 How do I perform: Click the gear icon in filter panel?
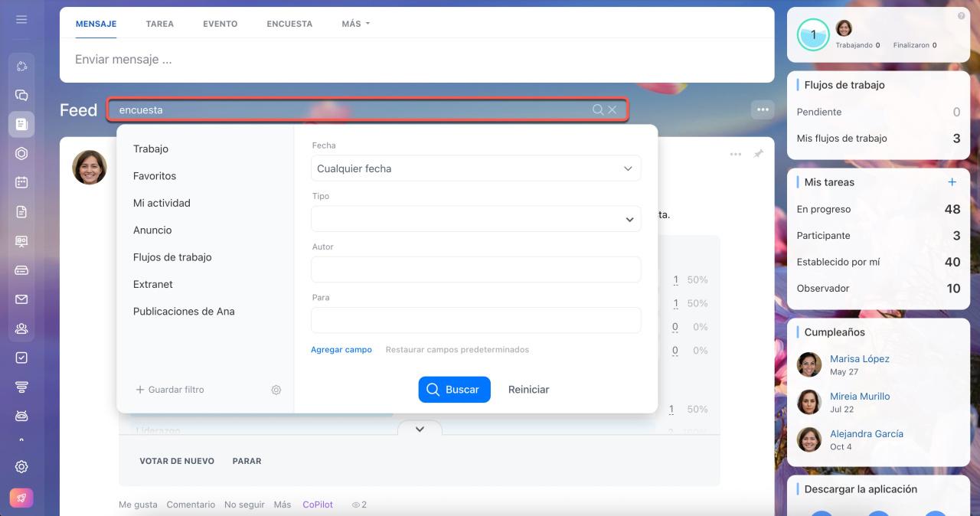tap(276, 390)
